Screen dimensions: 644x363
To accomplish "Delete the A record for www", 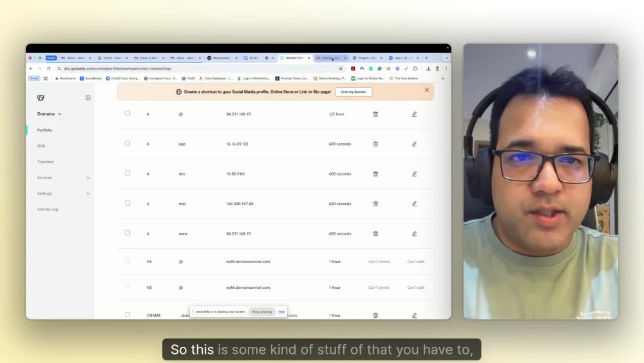I will (375, 233).
